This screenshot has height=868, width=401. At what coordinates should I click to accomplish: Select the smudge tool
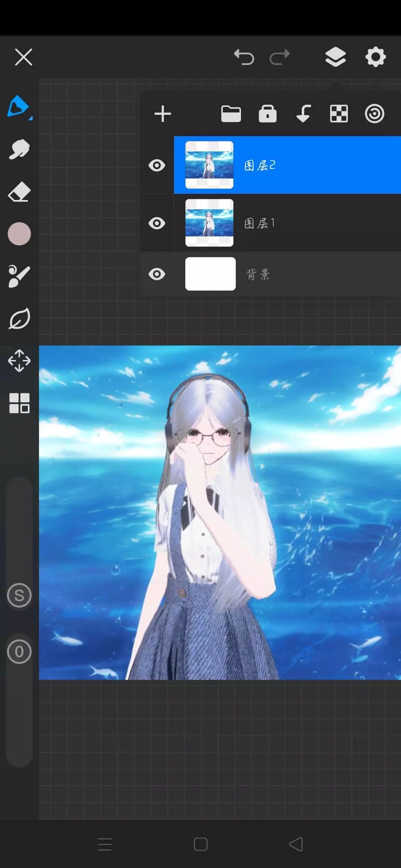19,150
